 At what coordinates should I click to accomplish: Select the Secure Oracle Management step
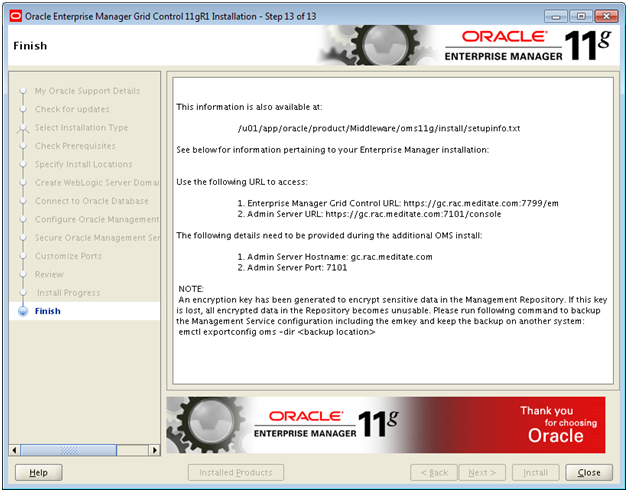(97, 238)
